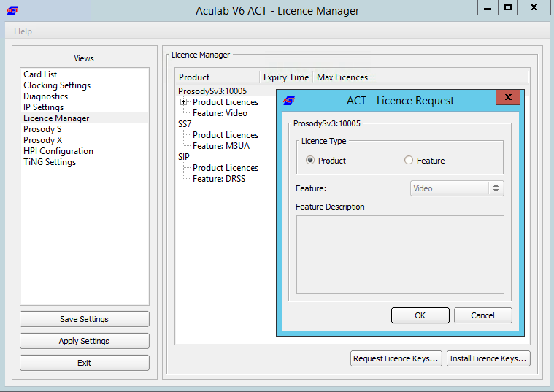554x392 pixels.
Task: Click Apply Settings button
Action: coord(85,341)
